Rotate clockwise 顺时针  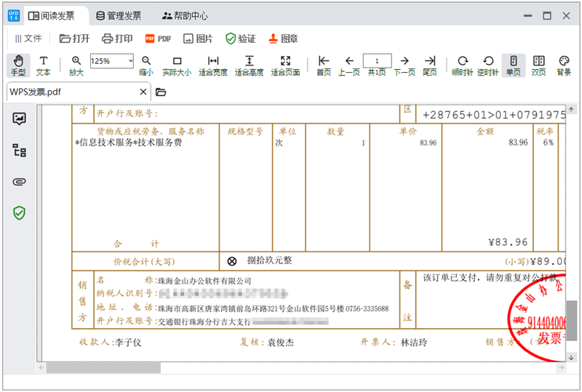click(x=463, y=65)
